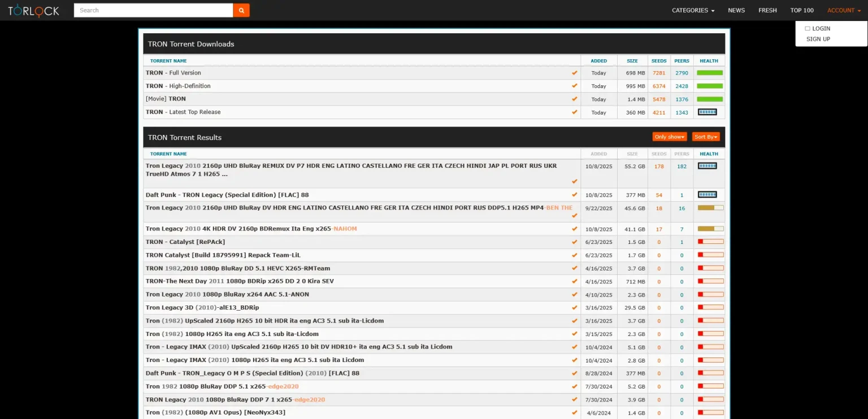
Task: Click checkmark on Tron Legacy NAHOM row
Action: [575, 229]
